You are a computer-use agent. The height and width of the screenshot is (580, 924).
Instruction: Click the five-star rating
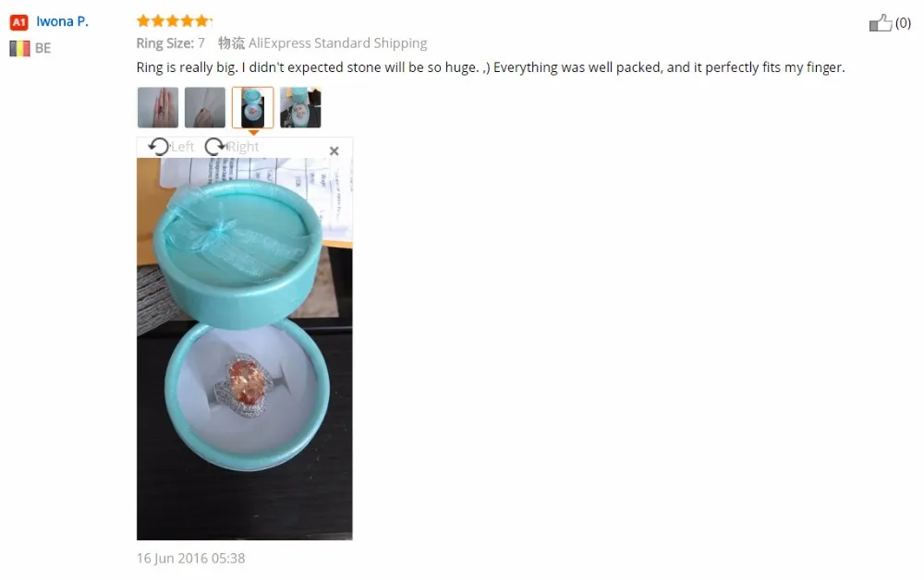pos(174,21)
